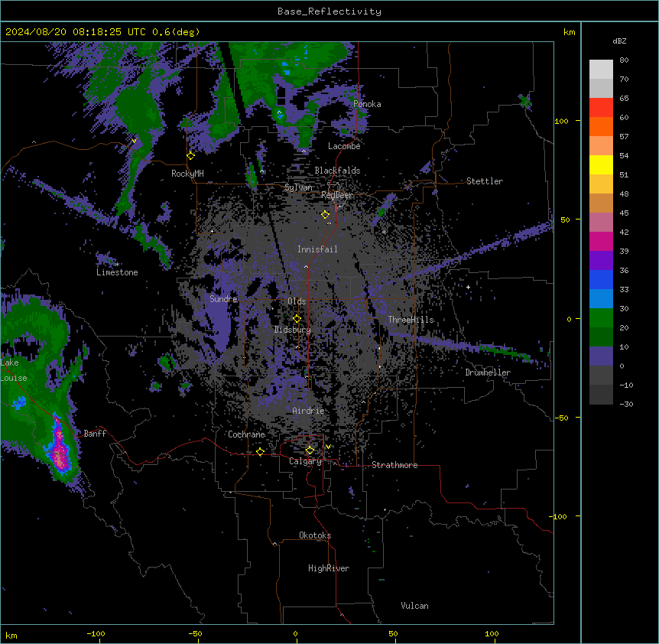The width and height of the screenshot is (659, 644).
Task: Click the white caret marker left of Lacombe
Action: click(x=304, y=151)
